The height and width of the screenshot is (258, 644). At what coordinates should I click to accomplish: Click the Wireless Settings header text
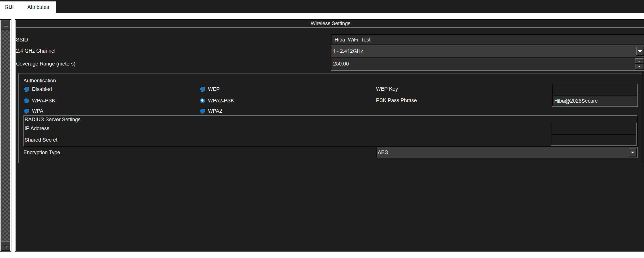pyautogui.click(x=330, y=23)
